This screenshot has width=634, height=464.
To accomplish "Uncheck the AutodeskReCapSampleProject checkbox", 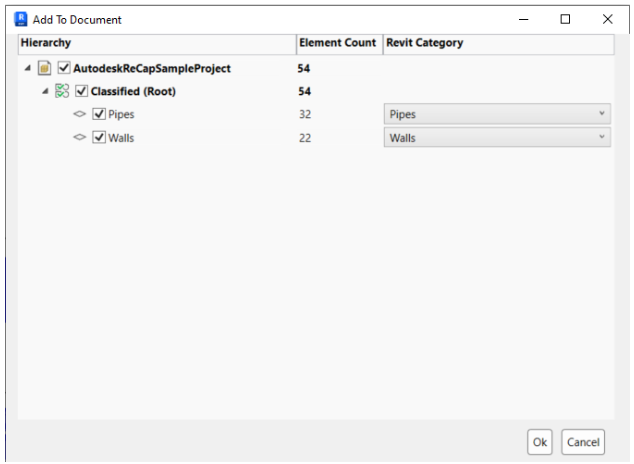I will (64, 67).
